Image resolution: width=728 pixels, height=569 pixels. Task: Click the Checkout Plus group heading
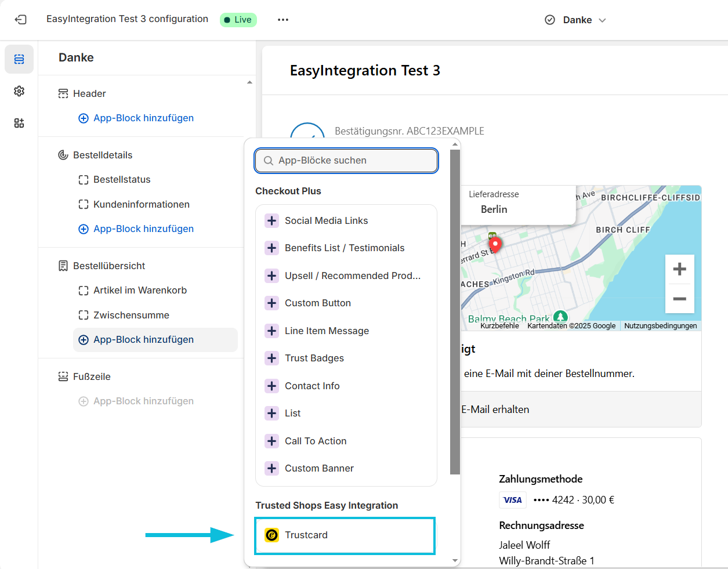[288, 191]
